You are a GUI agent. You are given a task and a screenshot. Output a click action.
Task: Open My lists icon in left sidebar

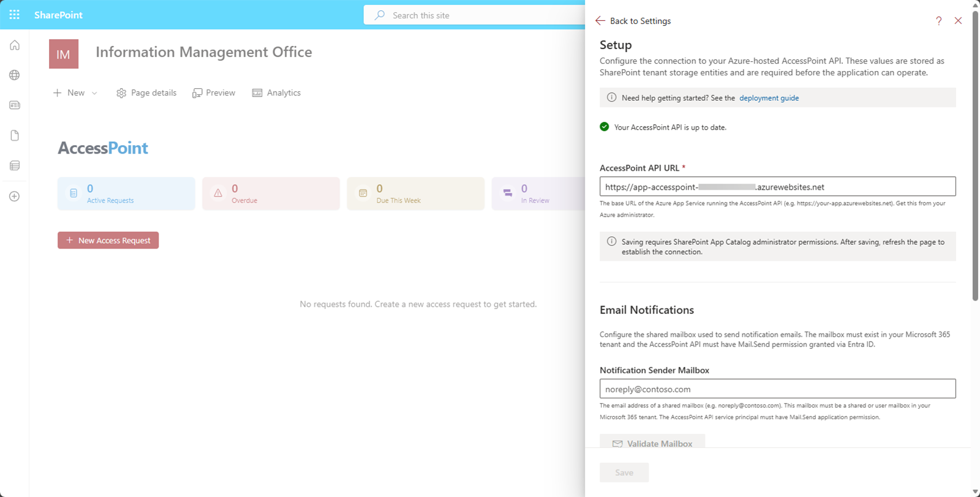point(15,165)
